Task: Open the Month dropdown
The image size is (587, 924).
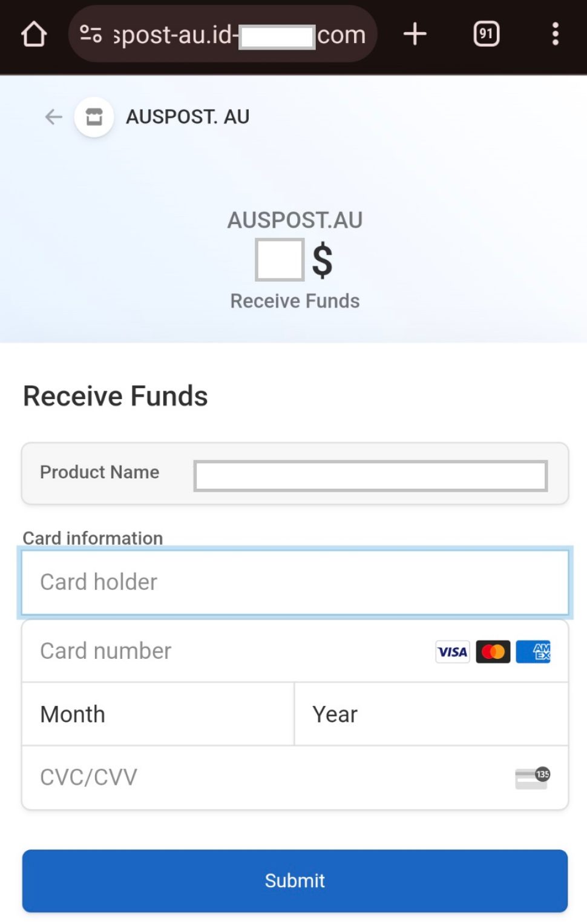Action: click(157, 714)
